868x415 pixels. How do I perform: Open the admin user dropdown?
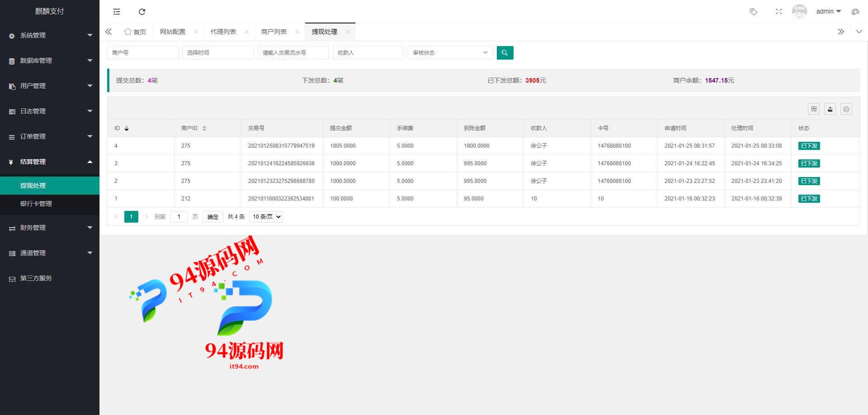coord(828,12)
